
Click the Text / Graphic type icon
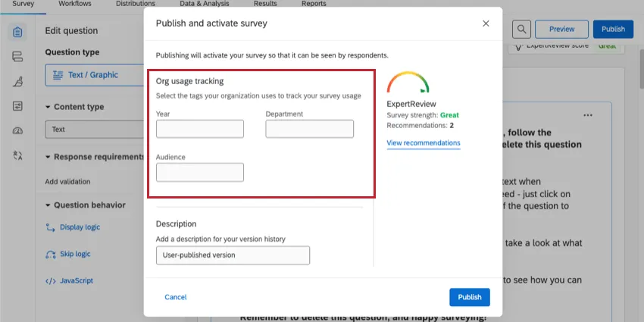[58, 75]
